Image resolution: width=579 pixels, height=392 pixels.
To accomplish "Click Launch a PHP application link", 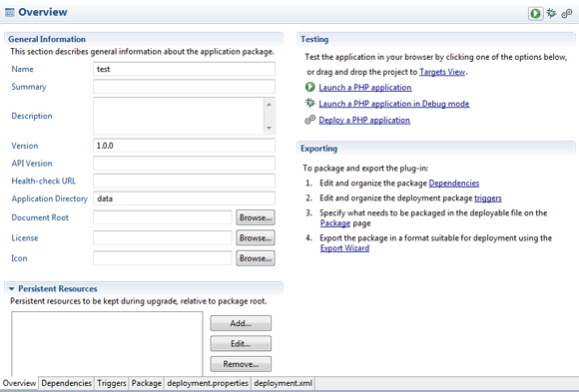I will [365, 88].
